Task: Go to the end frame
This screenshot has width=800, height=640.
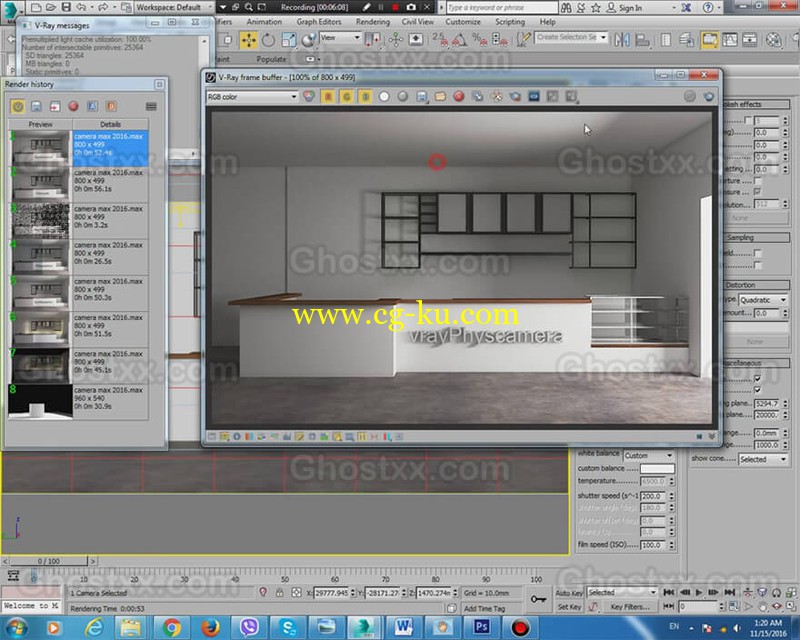Action: (x=730, y=593)
